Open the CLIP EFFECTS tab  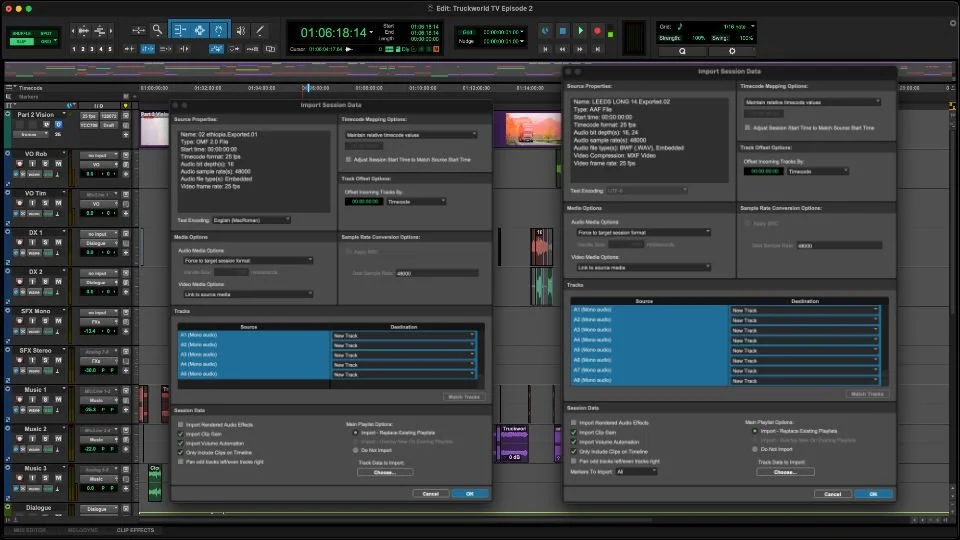(135, 530)
